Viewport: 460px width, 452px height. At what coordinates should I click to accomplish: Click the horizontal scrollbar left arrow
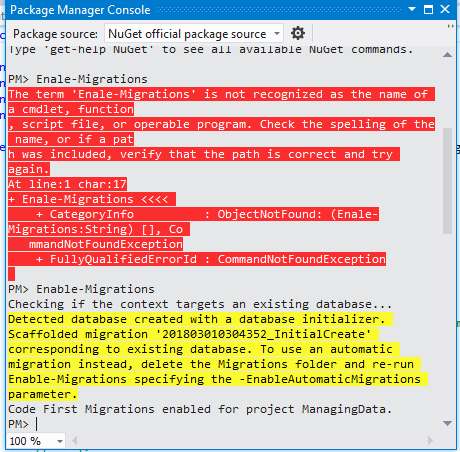[x=75, y=441]
